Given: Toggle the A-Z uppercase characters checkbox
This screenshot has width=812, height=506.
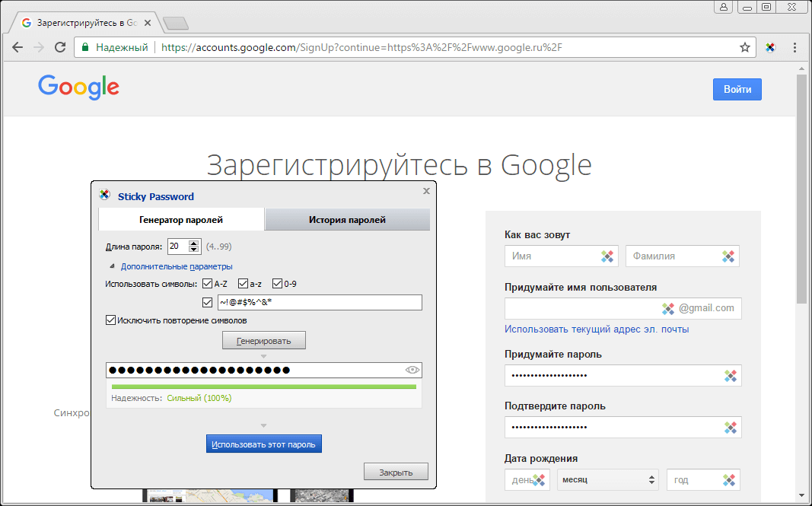Looking at the screenshot, I should pyautogui.click(x=207, y=283).
